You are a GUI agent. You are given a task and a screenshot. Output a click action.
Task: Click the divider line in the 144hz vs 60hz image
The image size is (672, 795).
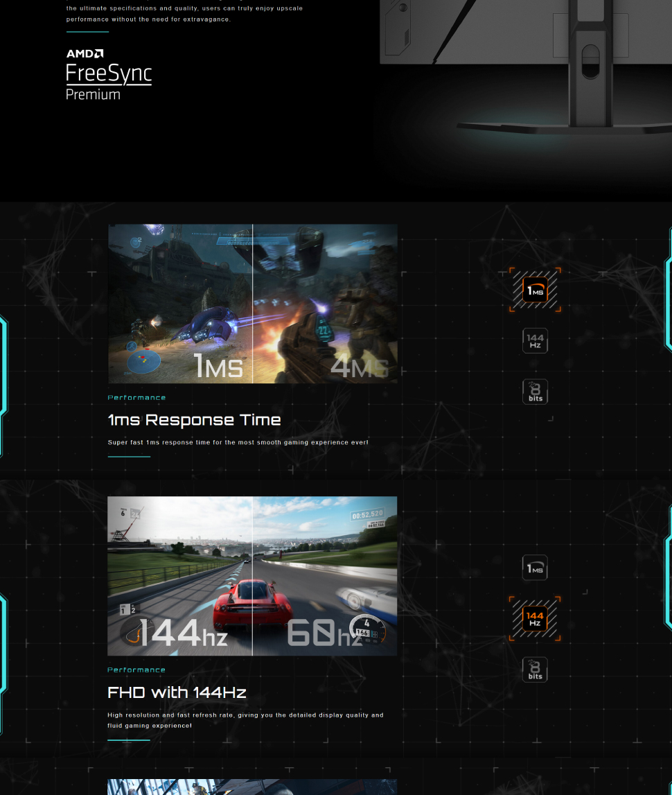[253, 576]
